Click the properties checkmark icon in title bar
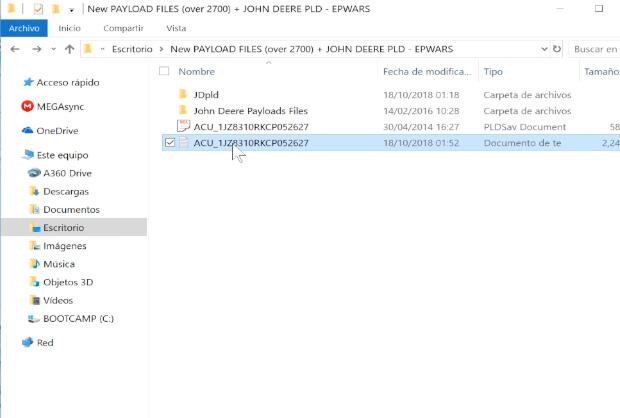This screenshot has height=418, width=620. [38, 9]
